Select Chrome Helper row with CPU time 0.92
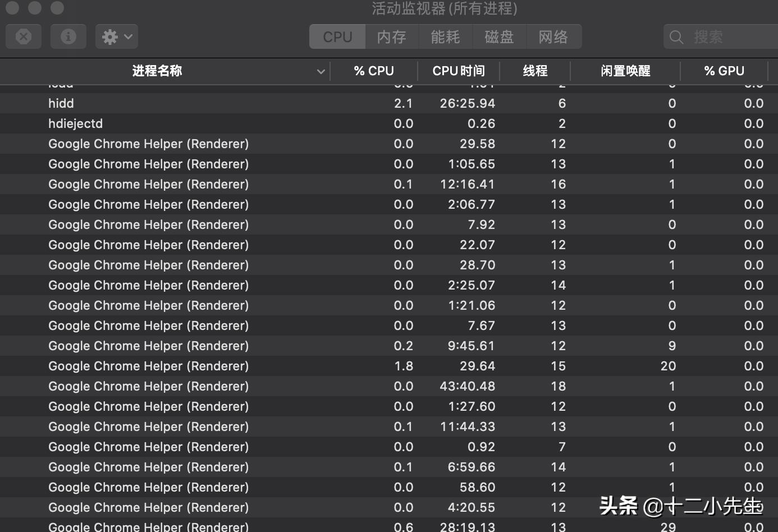Screen dimensions: 778x532 click(389, 447)
